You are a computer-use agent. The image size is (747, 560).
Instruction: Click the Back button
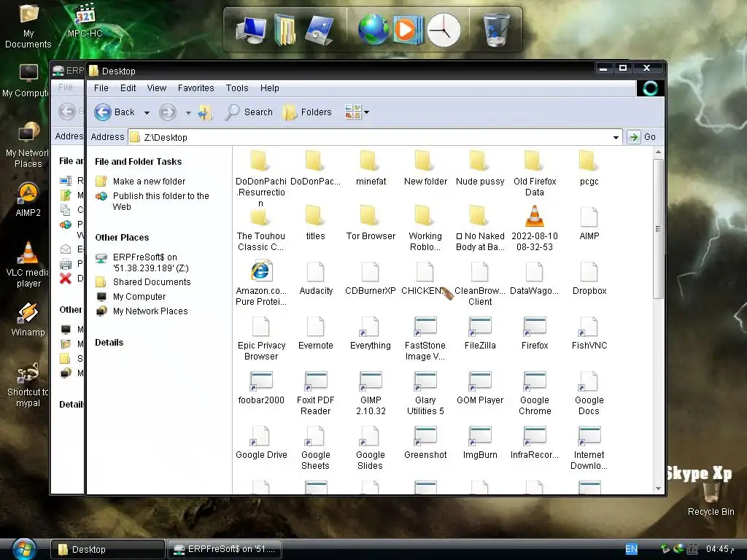click(x=115, y=112)
